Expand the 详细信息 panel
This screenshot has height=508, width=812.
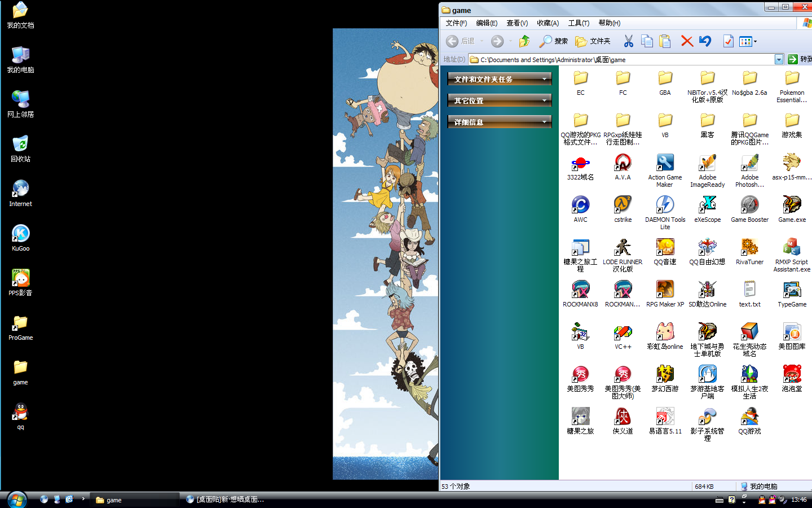tap(500, 122)
